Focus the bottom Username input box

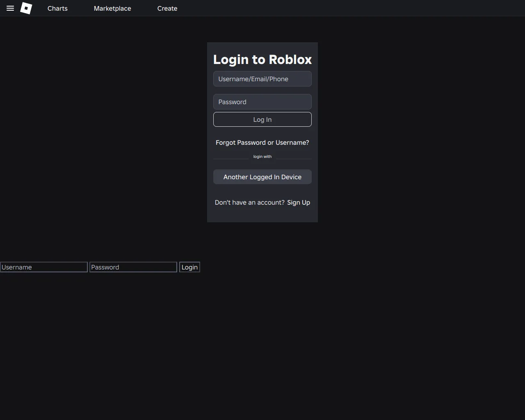point(44,267)
